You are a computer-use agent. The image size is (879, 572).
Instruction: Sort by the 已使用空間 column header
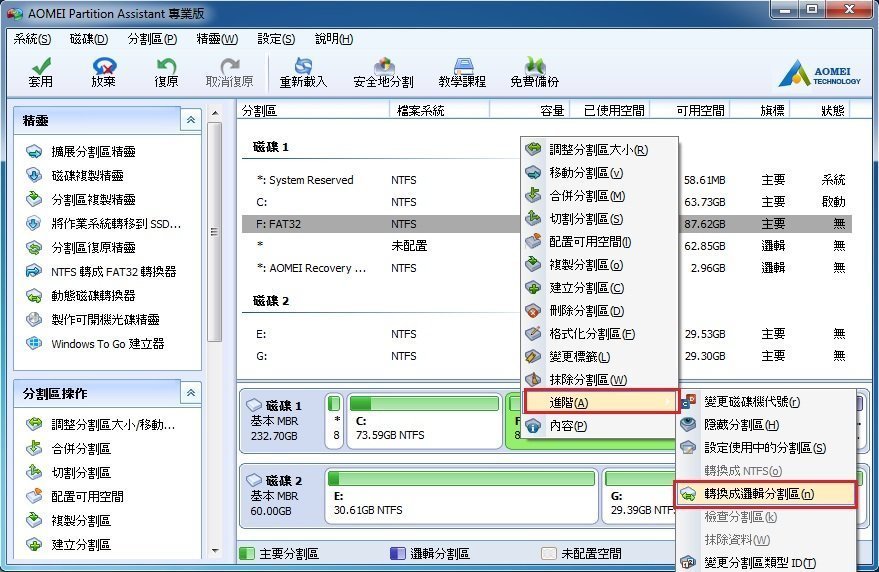[610, 110]
